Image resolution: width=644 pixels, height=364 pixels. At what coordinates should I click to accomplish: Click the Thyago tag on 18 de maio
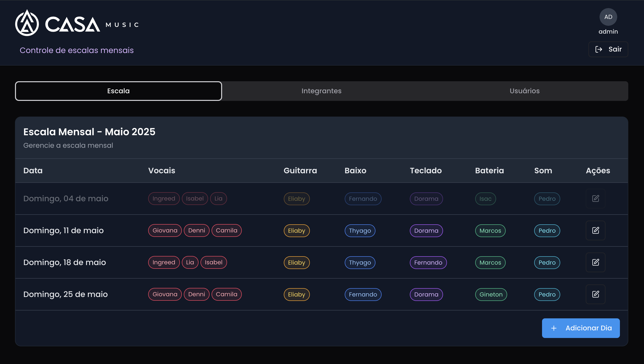[x=360, y=263]
